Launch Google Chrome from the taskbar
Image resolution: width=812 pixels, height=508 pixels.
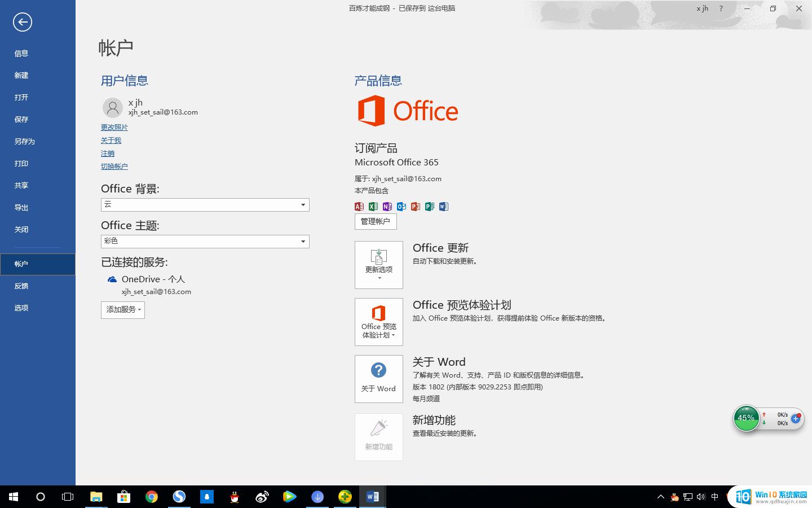click(x=152, y=497)
